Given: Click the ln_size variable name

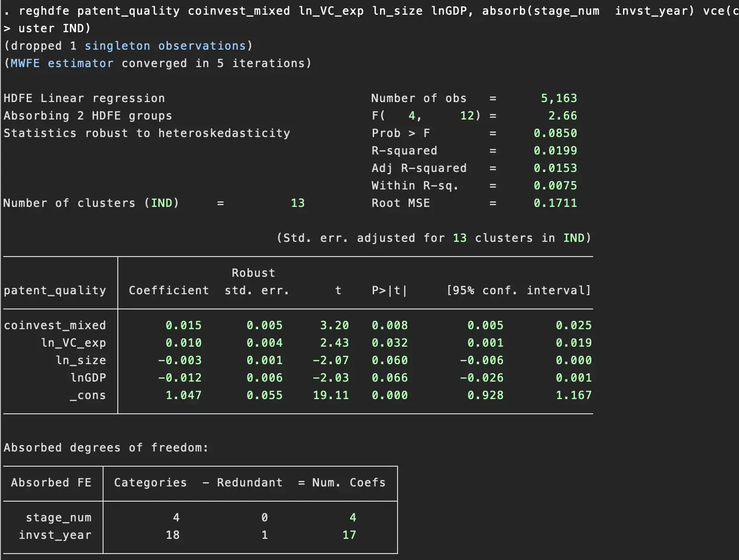Looking at the screenshot, I should [x=81, y=360].
